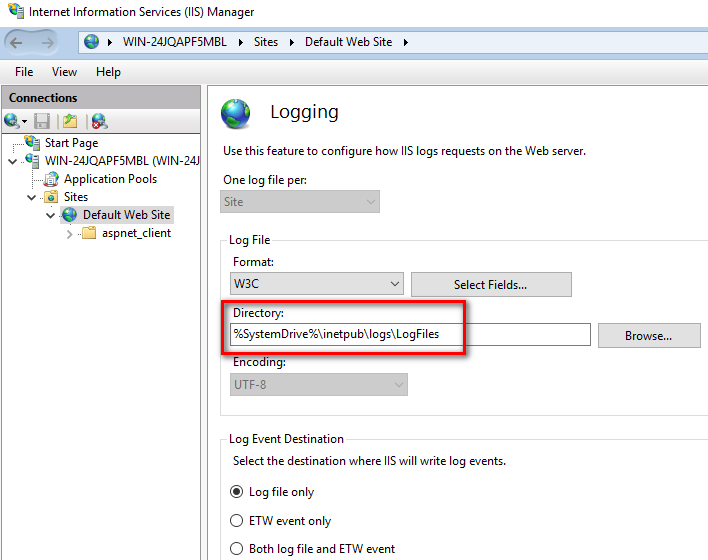Open Create New Connection icon in Connections toolbar
The height and width of the screenshot is (560, 708).
pyautogui.click(x=11, y=121)
